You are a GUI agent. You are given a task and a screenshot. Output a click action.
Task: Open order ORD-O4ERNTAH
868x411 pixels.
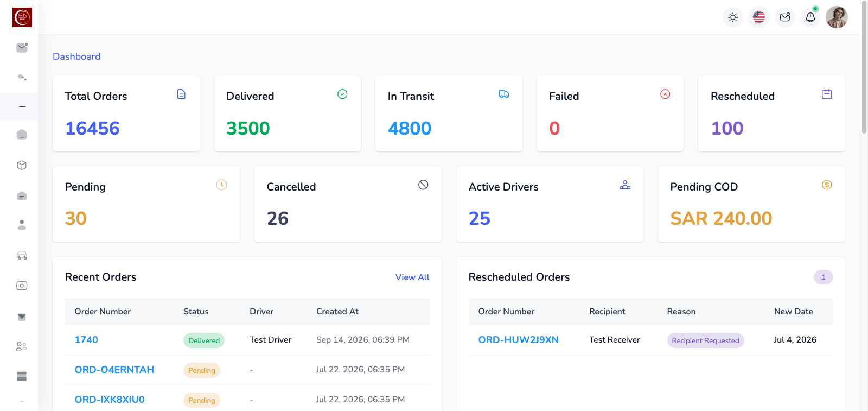pos(114,370)
